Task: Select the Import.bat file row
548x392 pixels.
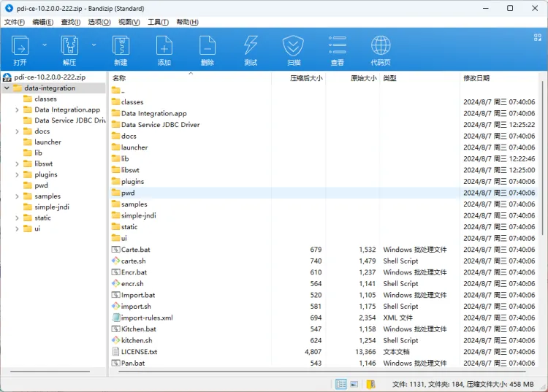Action: [x=324, y=295]
